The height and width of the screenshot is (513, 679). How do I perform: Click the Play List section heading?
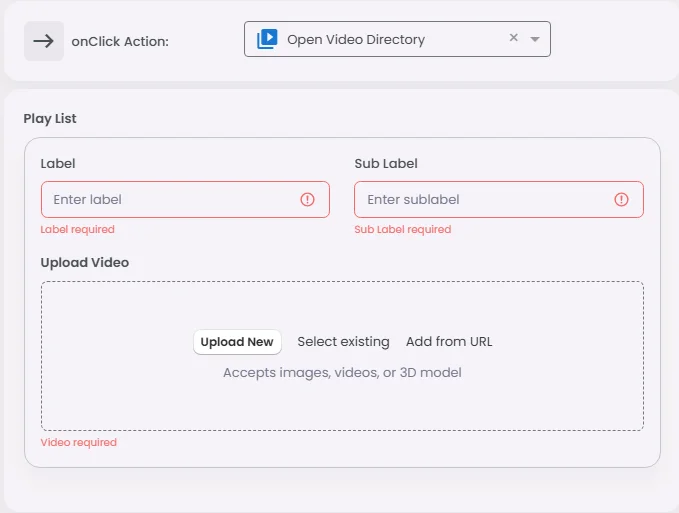coord(50,118)
